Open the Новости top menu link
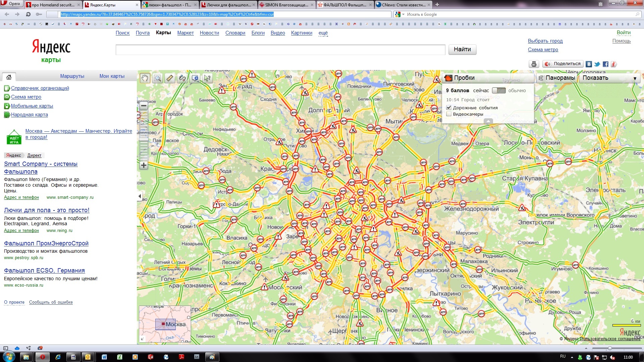Viewport: 644px width, 362px height. [x=209, y=33]
